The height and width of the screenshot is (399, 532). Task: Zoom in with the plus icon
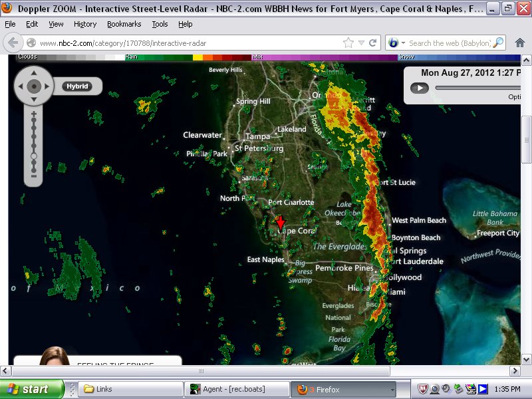point(33,114)
